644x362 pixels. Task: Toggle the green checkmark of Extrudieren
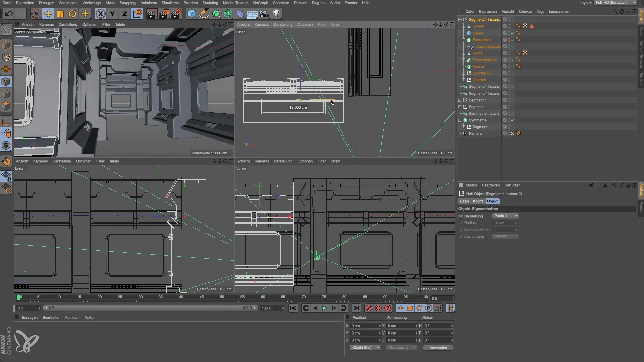(x=513, y=40)
